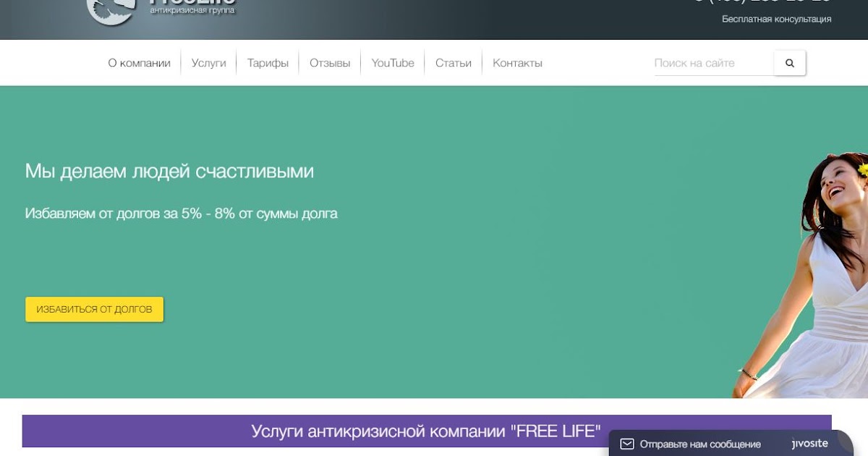Select Тарифы in the navigation bar

pyautogui.click(x=268, y=63)
